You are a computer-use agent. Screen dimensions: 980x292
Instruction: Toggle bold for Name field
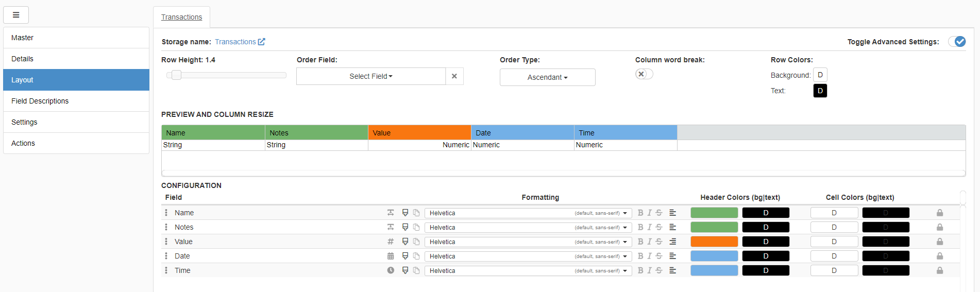pos(640,213)
